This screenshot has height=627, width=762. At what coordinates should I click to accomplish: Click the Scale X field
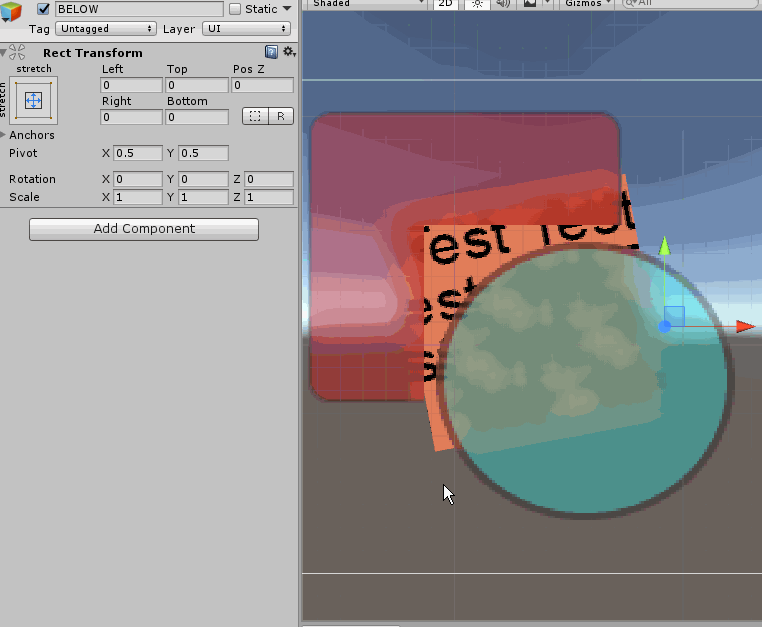point(138,197)
